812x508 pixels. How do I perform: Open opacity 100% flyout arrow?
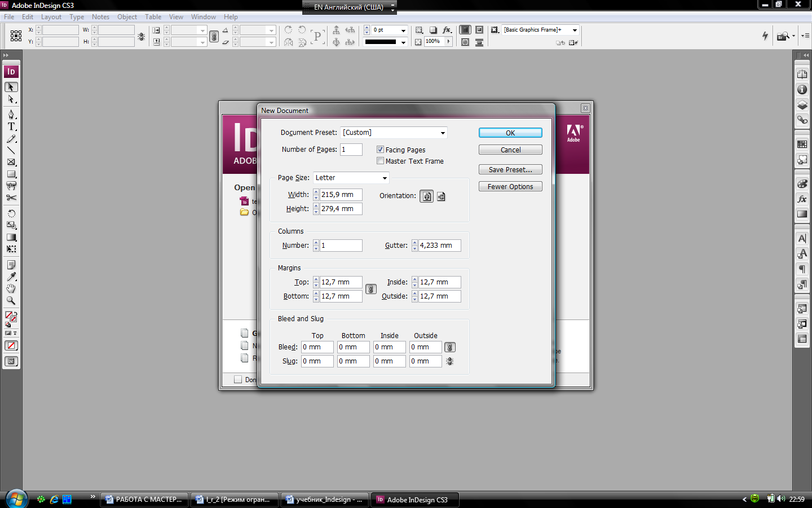click(x=449, y=42)
